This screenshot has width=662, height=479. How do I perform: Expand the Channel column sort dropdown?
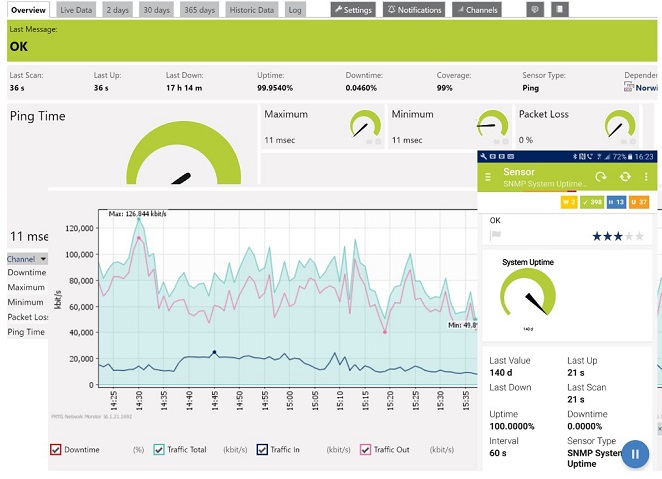click(43, 259)
